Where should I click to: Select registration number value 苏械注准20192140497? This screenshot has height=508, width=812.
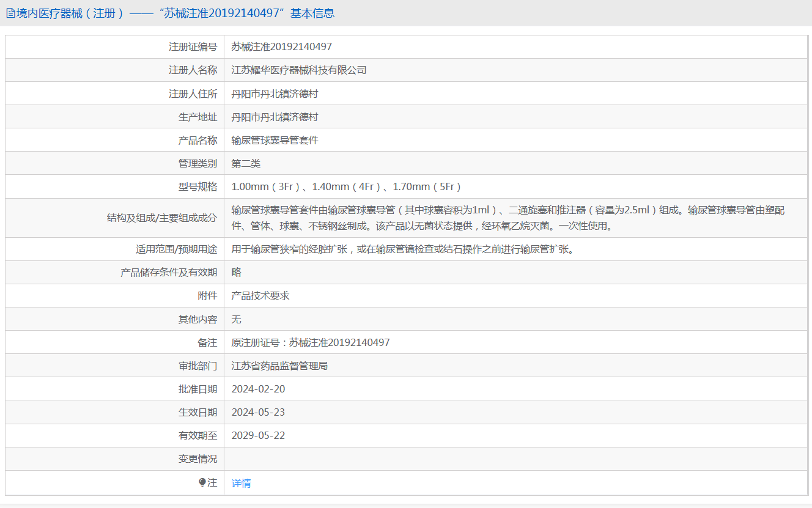point(282,46)
